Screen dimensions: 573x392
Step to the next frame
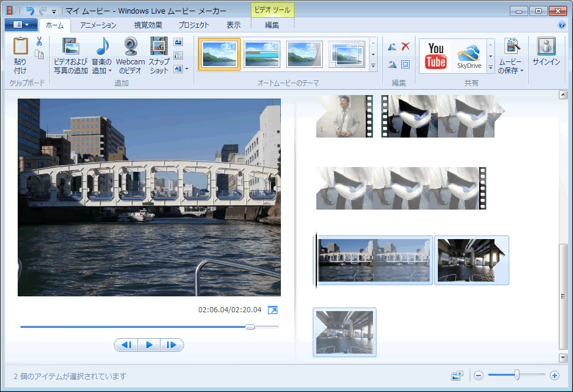(x=171, y=345)
